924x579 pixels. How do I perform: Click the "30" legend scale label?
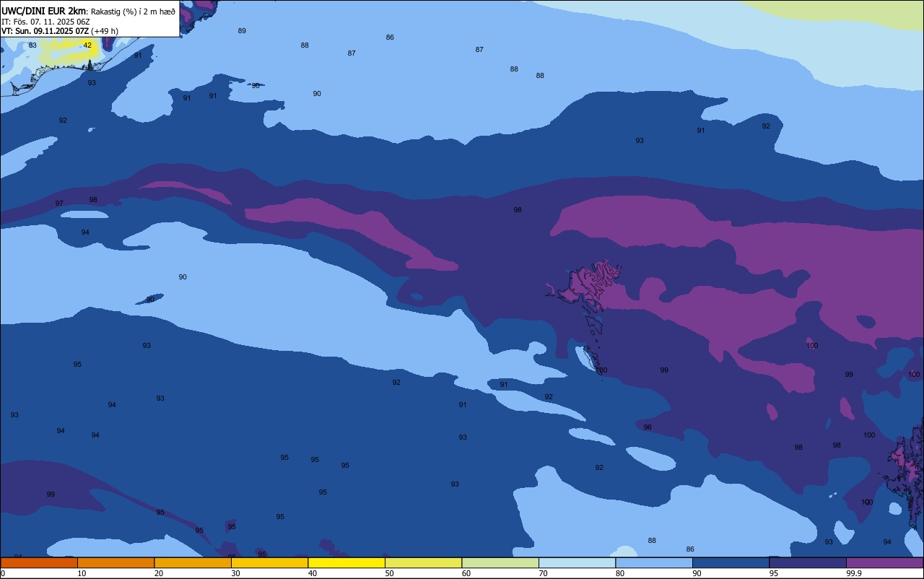[x=235, y=573]
